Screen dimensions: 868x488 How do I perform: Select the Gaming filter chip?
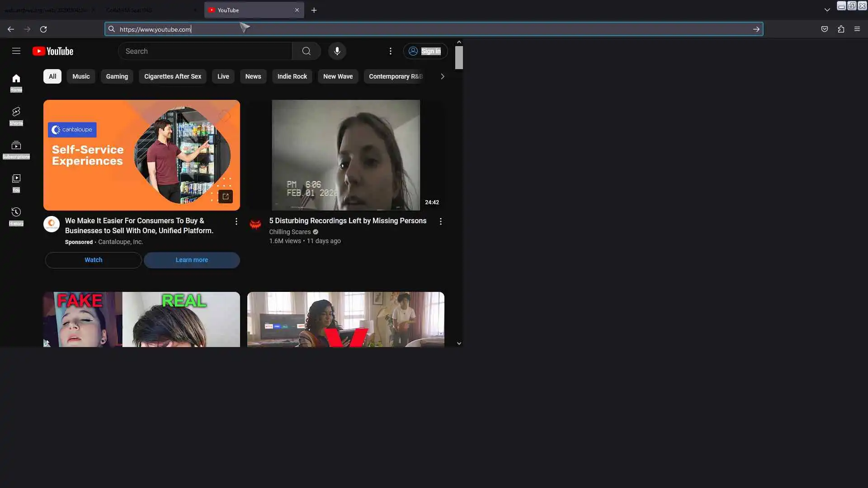tap(117, 76)
